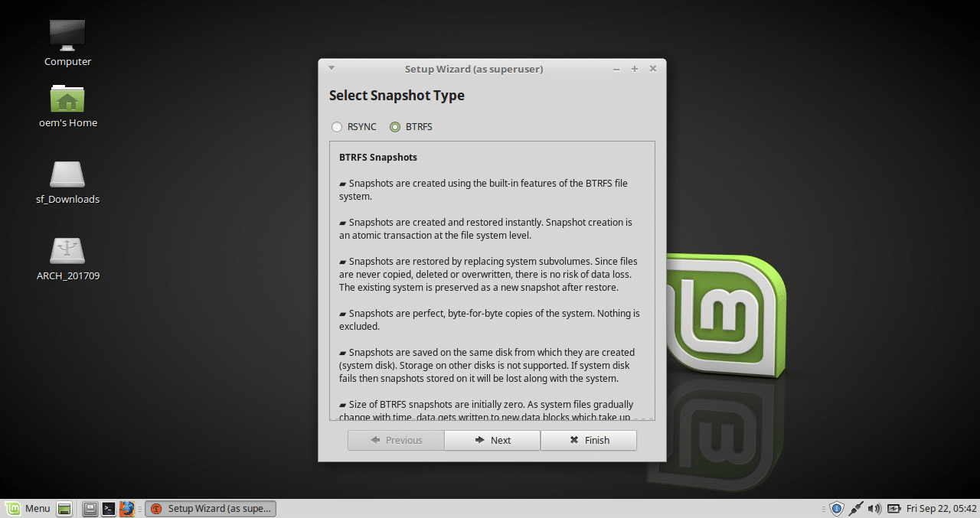Click the battery power manager tray icon
The image size is (980, 518).
click(893, 508)
